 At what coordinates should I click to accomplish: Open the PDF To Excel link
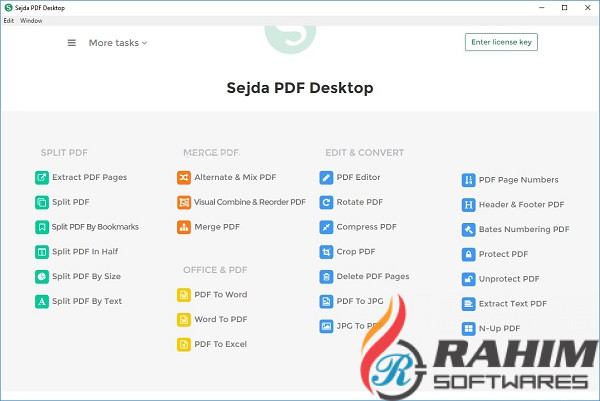point(220,344)
